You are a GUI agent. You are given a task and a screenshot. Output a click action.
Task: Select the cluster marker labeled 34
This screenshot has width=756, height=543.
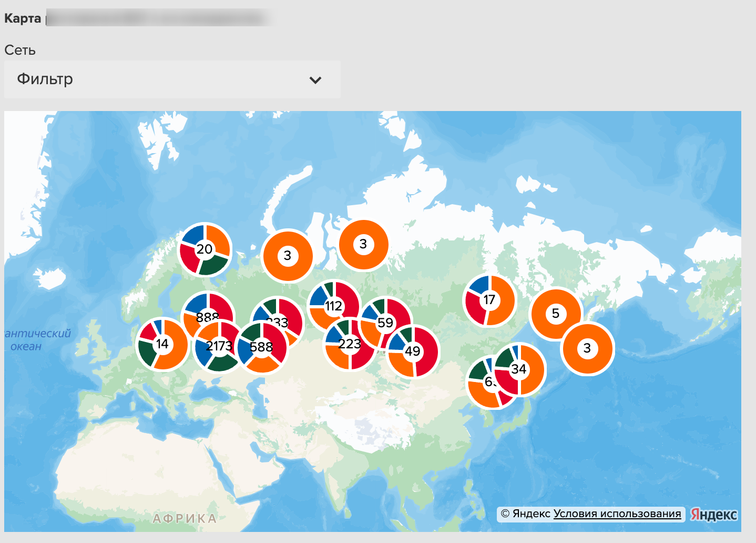click(x=519, y=369)
